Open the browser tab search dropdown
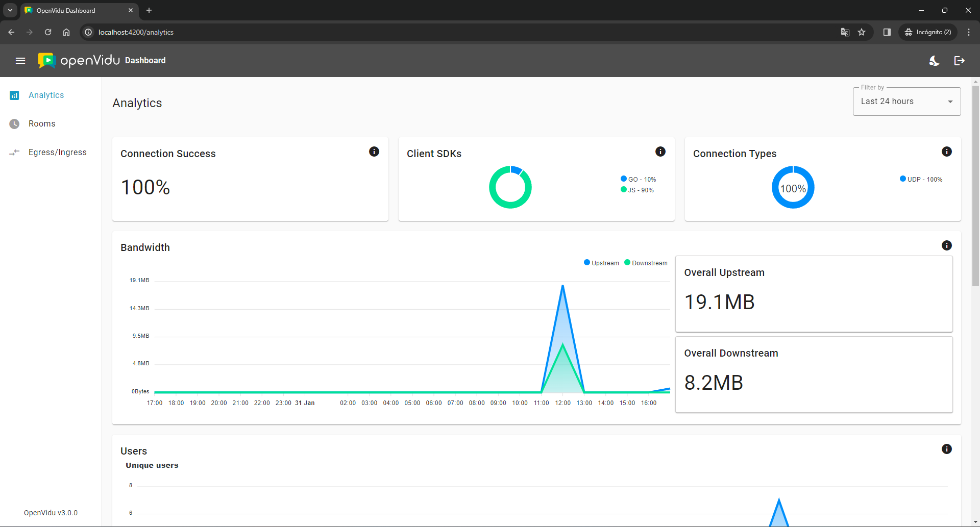 pyautogui.click(x=10, y=10)
